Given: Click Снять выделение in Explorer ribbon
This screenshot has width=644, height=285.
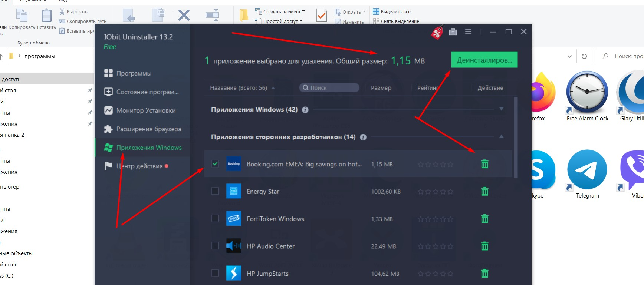Looking at the screenshot, I should pos(396,21).
